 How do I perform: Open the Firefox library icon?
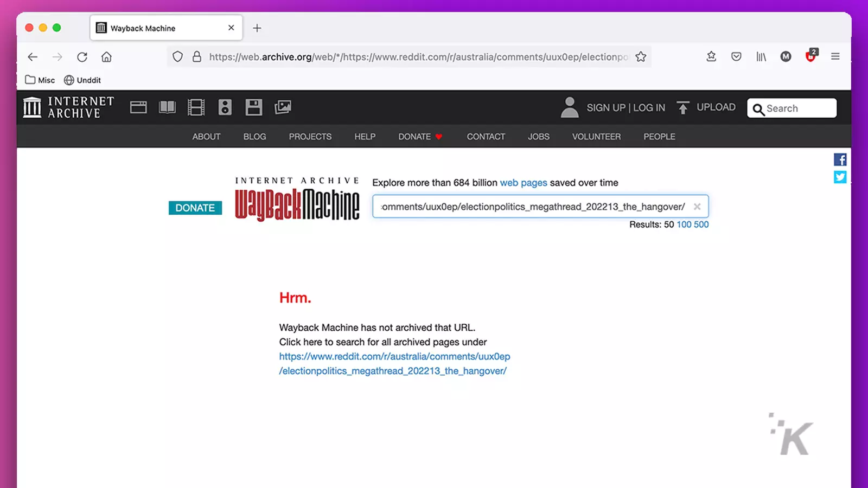pyautogui.click(x=761, y=56)
